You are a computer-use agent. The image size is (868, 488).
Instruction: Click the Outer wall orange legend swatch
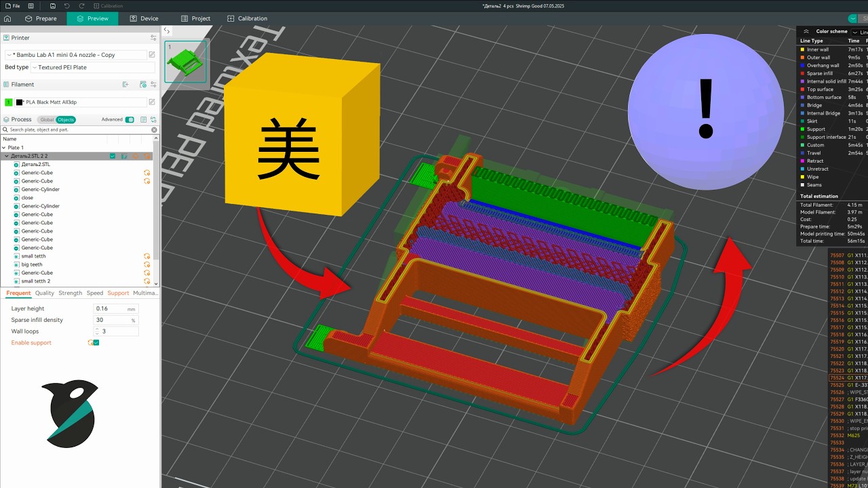[x=802, y=58]
